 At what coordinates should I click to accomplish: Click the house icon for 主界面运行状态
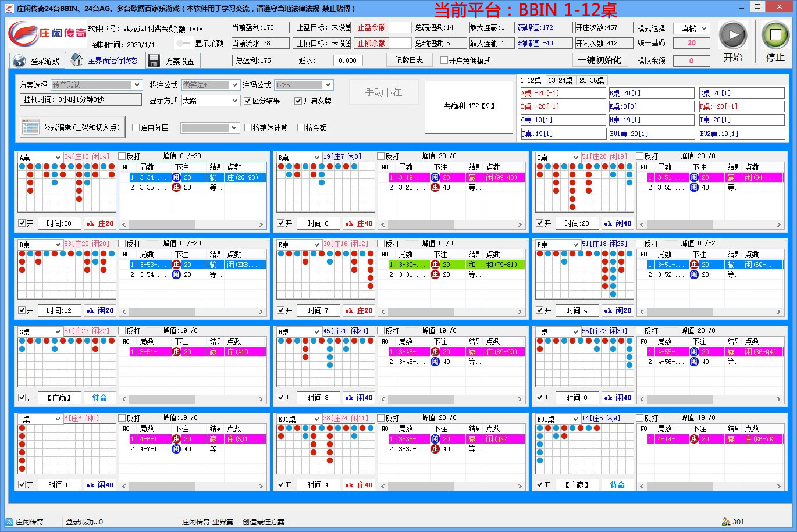77,60
